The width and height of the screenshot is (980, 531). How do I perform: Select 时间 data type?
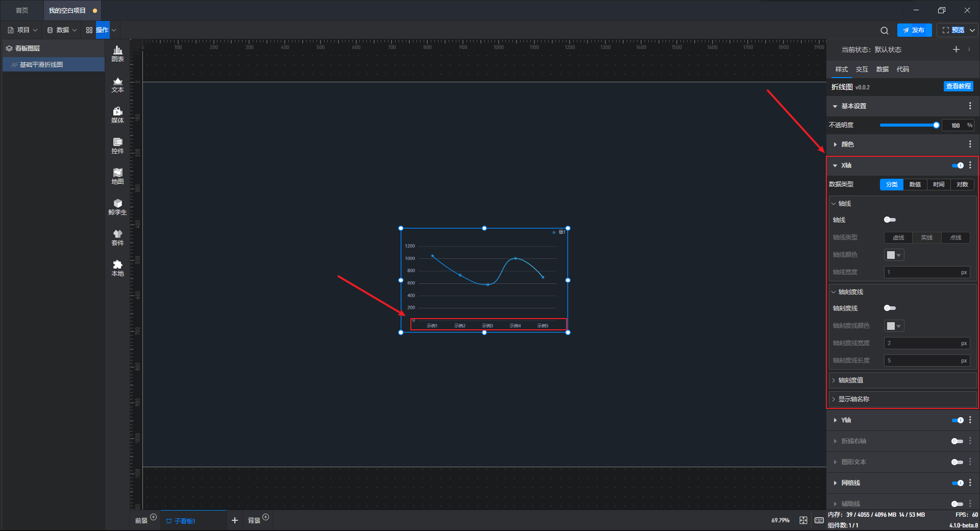tap(939, 184)
